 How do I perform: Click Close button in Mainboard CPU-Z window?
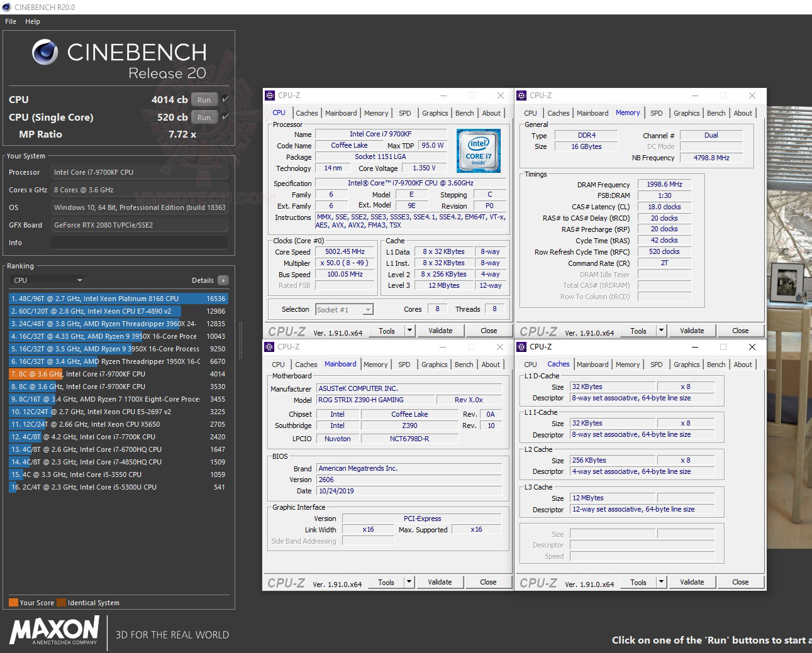(x=488, y=582)
